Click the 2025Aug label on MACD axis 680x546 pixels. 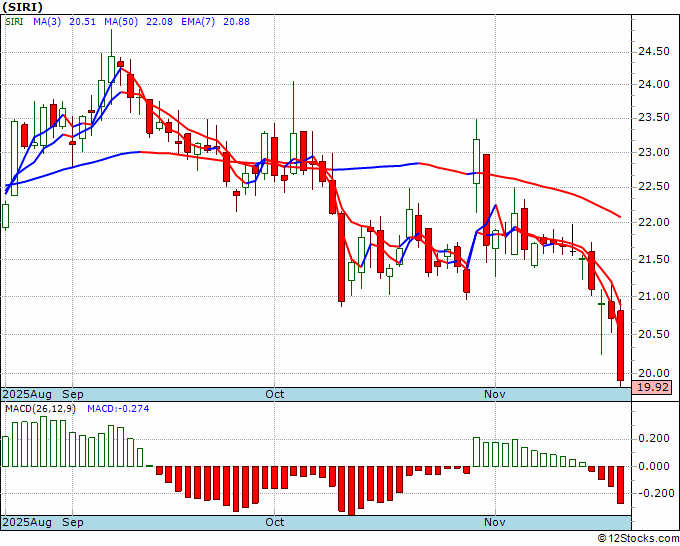click(27, 522)
